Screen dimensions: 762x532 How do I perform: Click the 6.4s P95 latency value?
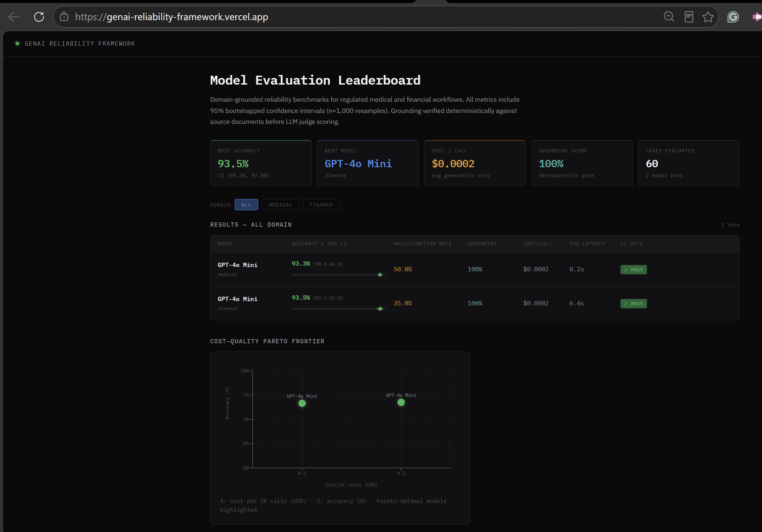[x=577, y=303]
